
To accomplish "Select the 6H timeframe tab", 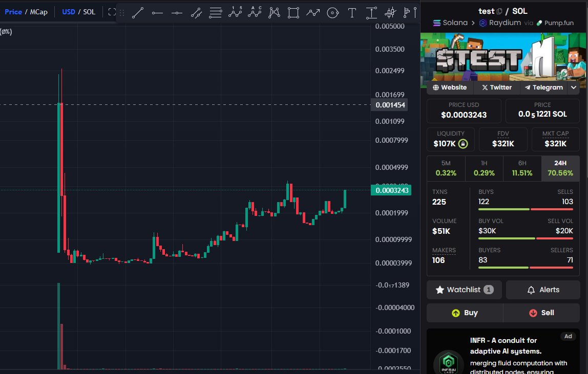I will click(x=522, y=168).
